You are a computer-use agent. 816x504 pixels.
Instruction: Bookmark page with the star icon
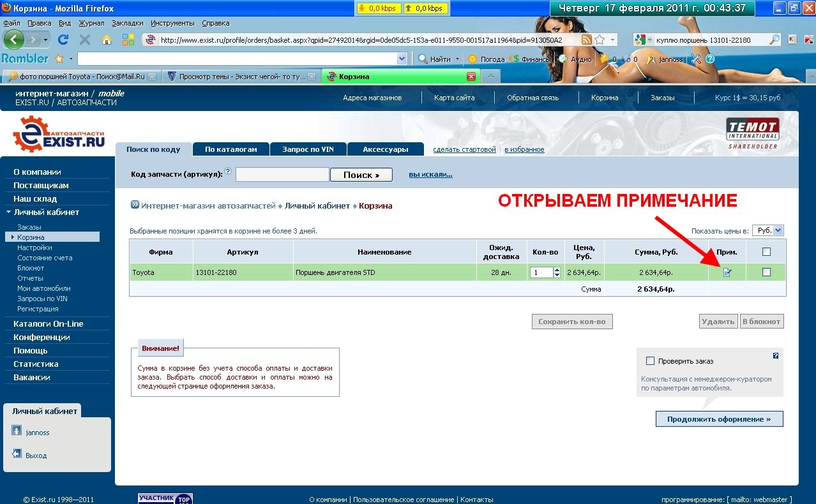pos(600,40)
